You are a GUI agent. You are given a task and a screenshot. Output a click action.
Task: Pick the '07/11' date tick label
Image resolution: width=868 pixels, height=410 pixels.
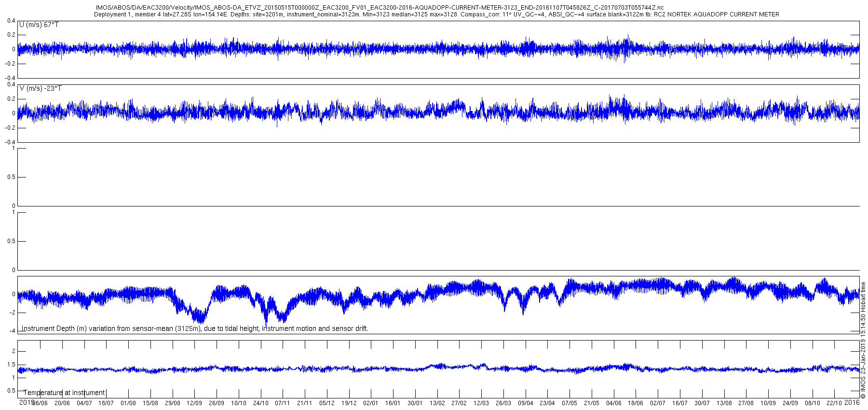(x=283, y=403)
